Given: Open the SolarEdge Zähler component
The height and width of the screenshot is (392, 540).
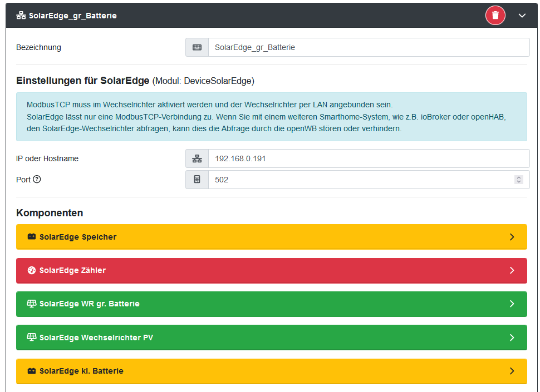Looking at the screenshot, I should point(271,271).
